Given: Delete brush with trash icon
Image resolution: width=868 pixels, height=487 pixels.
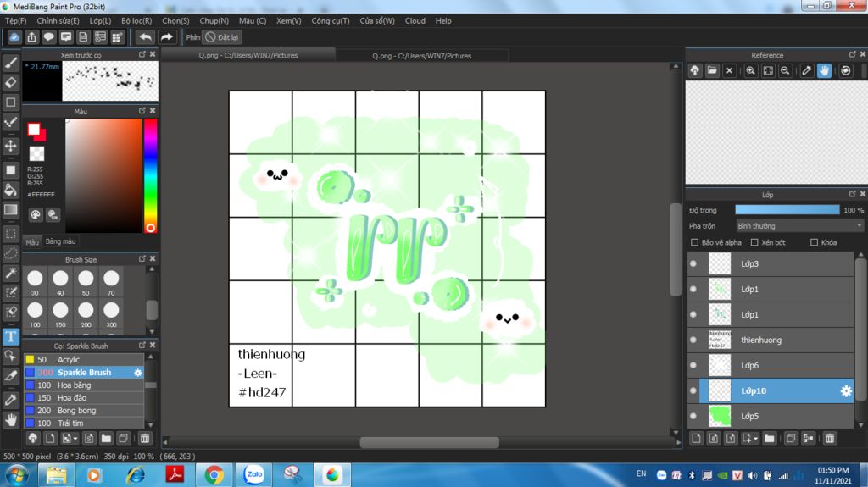Looking at the screenshot, I should click(x=145, y=439).
